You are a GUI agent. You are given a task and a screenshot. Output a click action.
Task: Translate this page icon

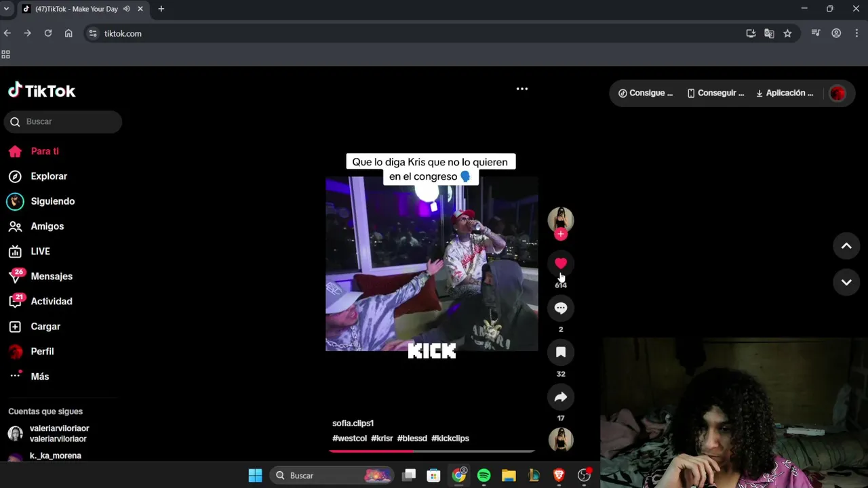click(x=769, y=33)
